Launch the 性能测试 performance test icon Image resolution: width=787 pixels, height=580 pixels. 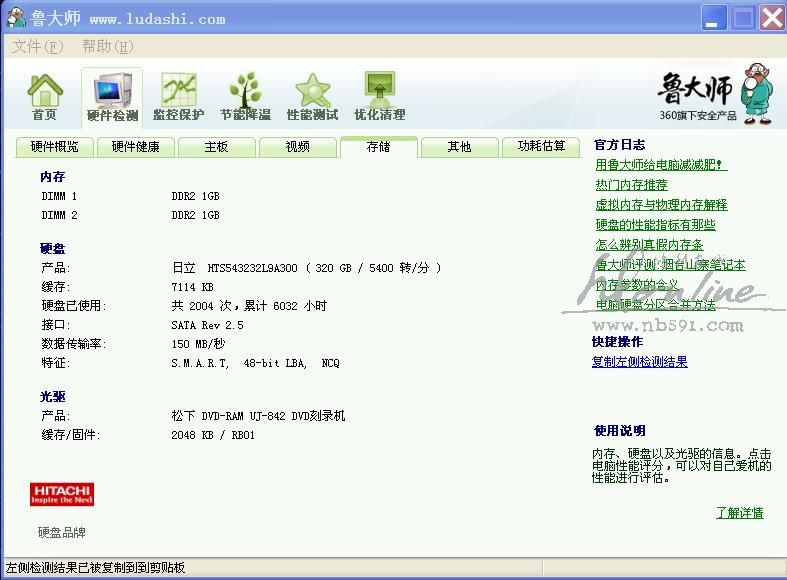click(x=312, y=97)
